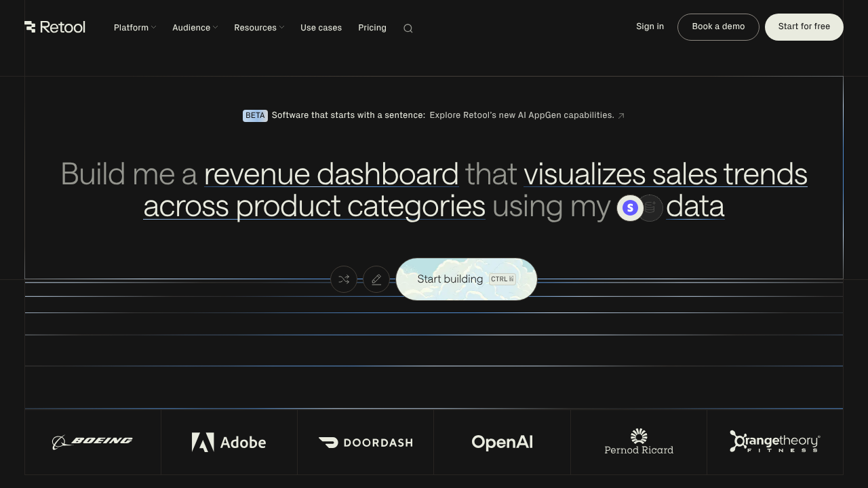Open the Use cases menu item
The width and height of the screenshot is (868, 488).
coord(321,28)
